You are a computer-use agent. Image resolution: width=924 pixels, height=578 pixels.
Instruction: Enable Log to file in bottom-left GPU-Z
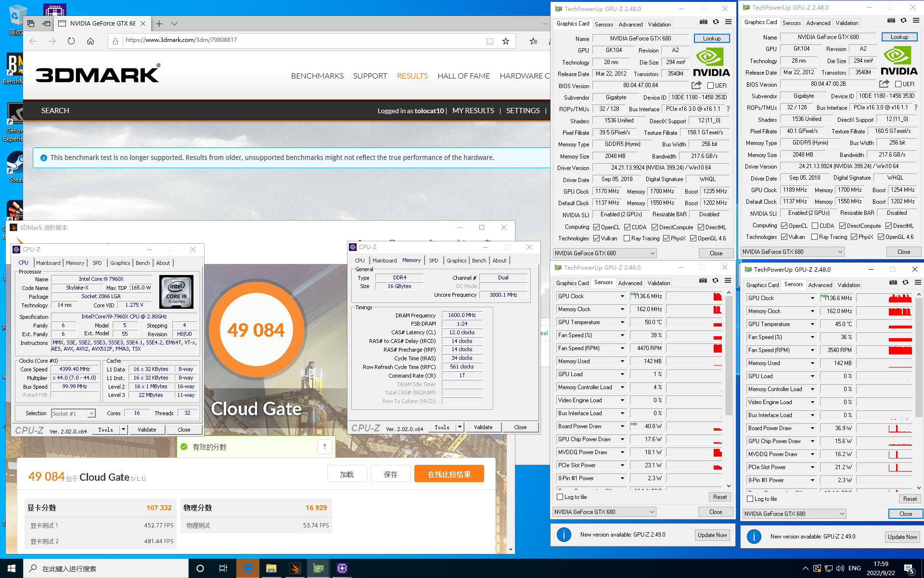pyautogui.click(x=560, y=497)
